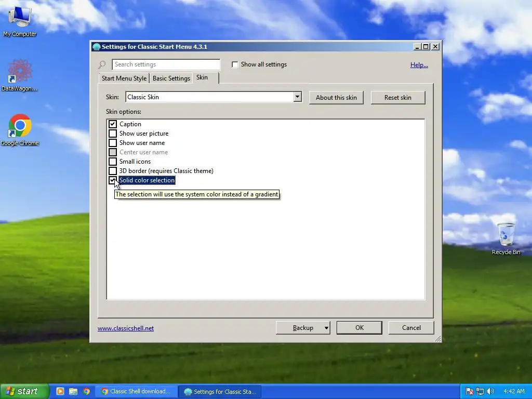This screenshot has width=532, height=399.
Task: Enable Show user picture
Action: point(113,134)
